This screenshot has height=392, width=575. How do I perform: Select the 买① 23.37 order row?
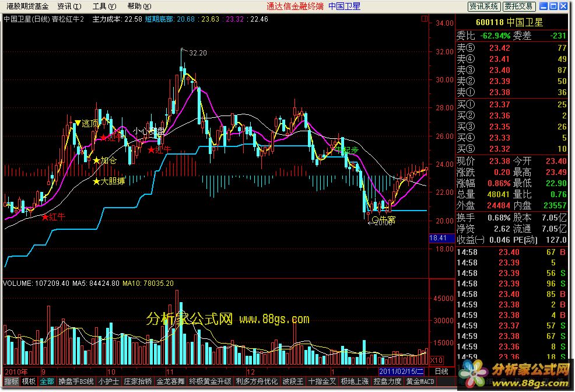pyautogui.click(x=511, y=104)
